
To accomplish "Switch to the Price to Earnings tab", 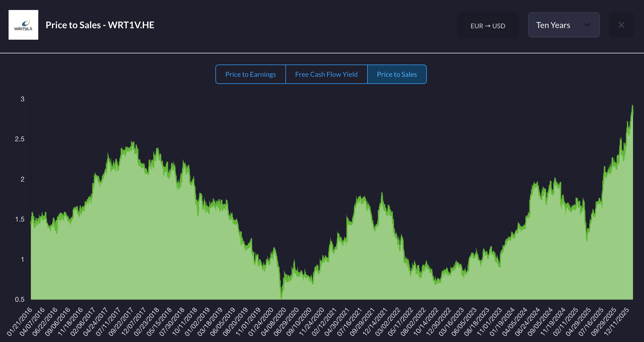I will tap(251, 74).
